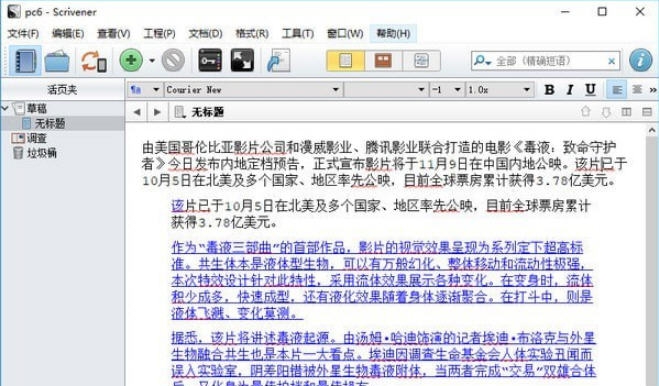Click in the first paragraph starting 由美国哥伦比亚
This screenshot has width=659, height=386.
click(384, 164)
